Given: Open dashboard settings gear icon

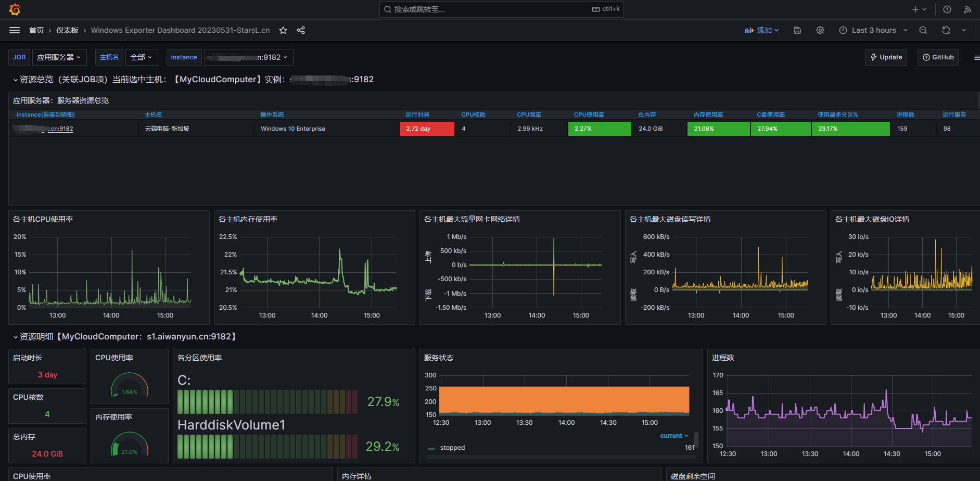Looking at the screenshot, I should [x=820, y=30].
